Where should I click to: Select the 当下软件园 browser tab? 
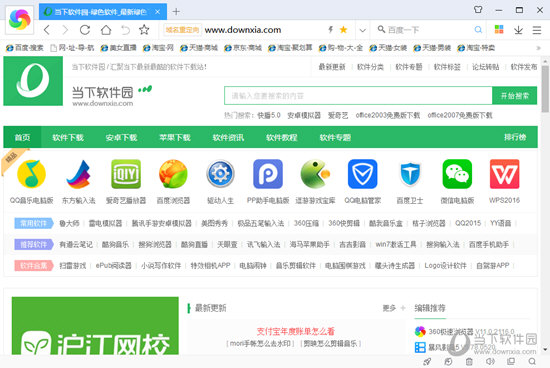(103, 12)
